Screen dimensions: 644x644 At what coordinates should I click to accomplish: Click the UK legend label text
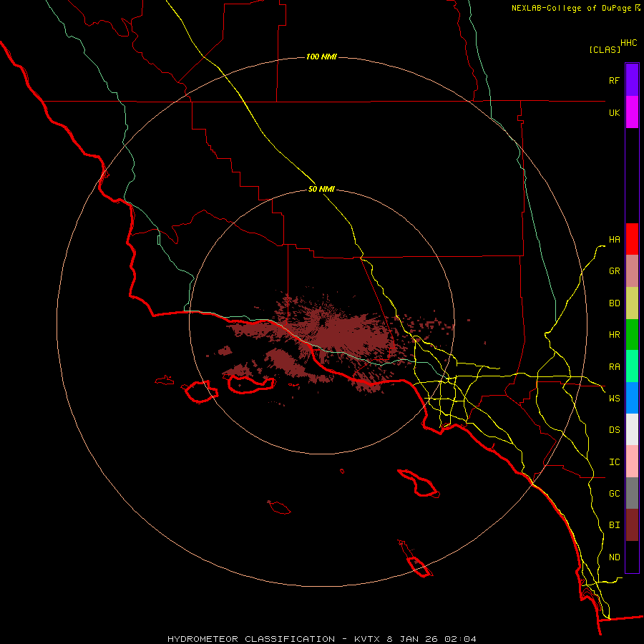pyautogui.click(x=614, y=112)
